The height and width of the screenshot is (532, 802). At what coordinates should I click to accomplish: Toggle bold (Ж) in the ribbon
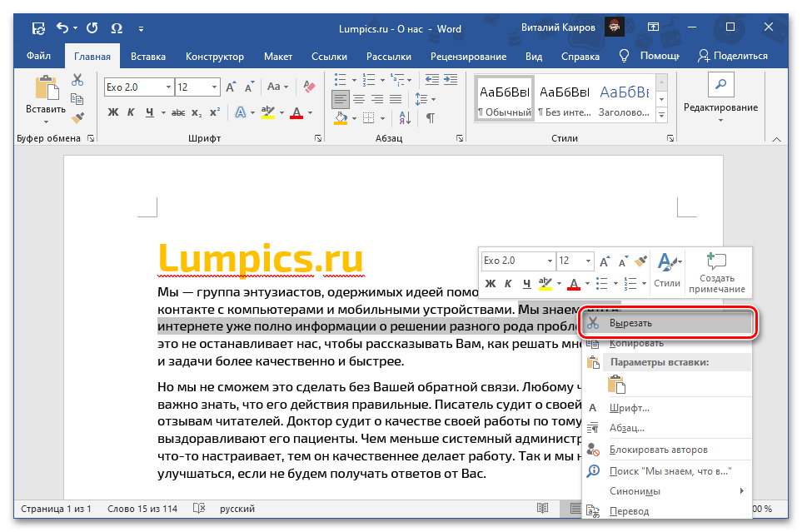[112, 113]
